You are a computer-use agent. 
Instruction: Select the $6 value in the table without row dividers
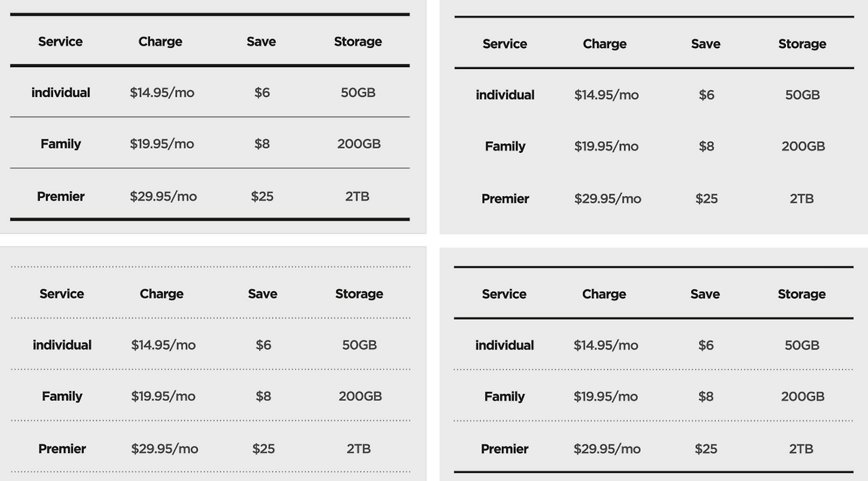click(x=707, y=94)
